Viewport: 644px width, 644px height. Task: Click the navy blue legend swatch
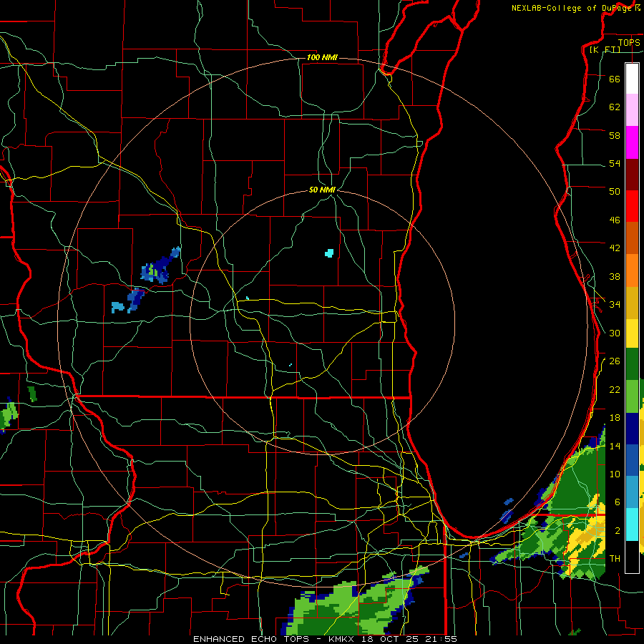(x=632, y=429)
